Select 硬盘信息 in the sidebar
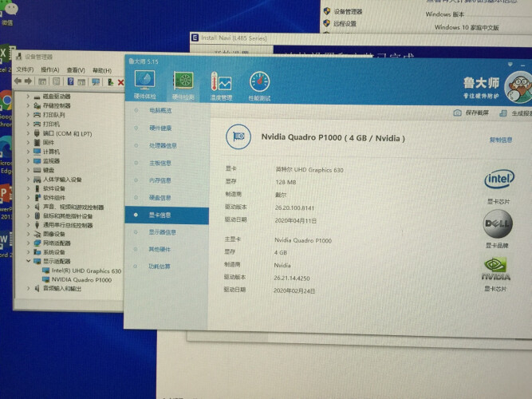Screen dimensions: 532x399 coord(160,198)
